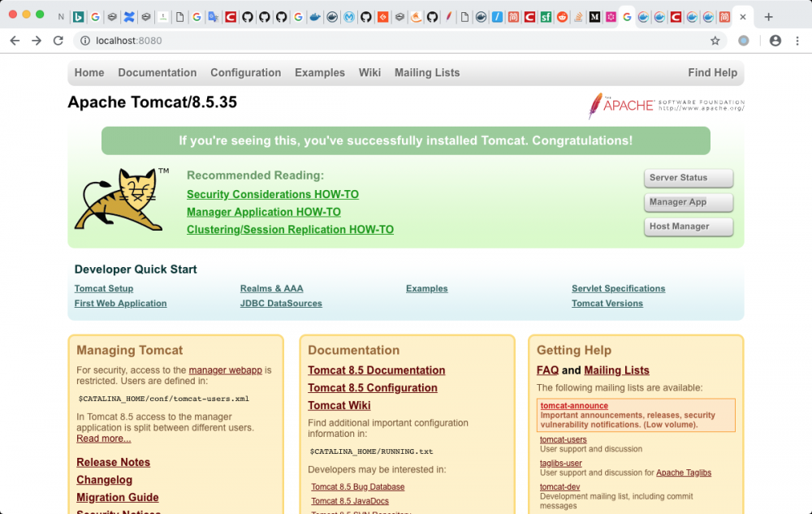Open Mailing Lists in the nav bar
This screenshot has width=812, height=514.
tap(427, 72)
